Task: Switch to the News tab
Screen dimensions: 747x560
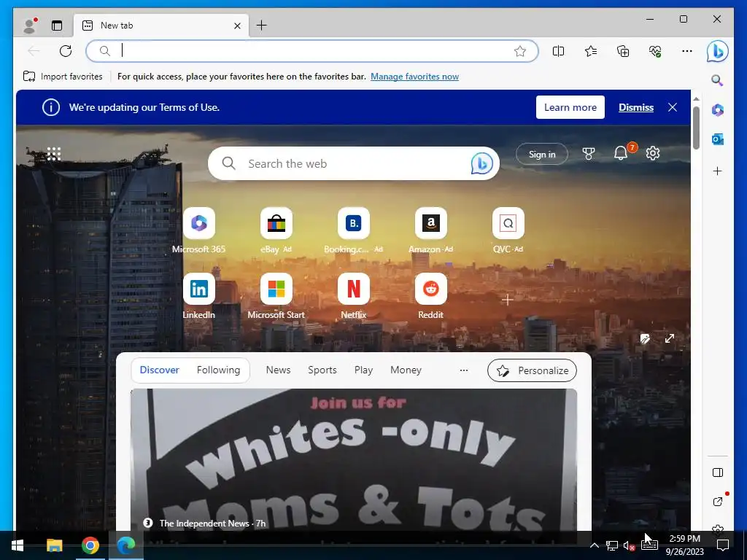Action: tap(278, 370)
